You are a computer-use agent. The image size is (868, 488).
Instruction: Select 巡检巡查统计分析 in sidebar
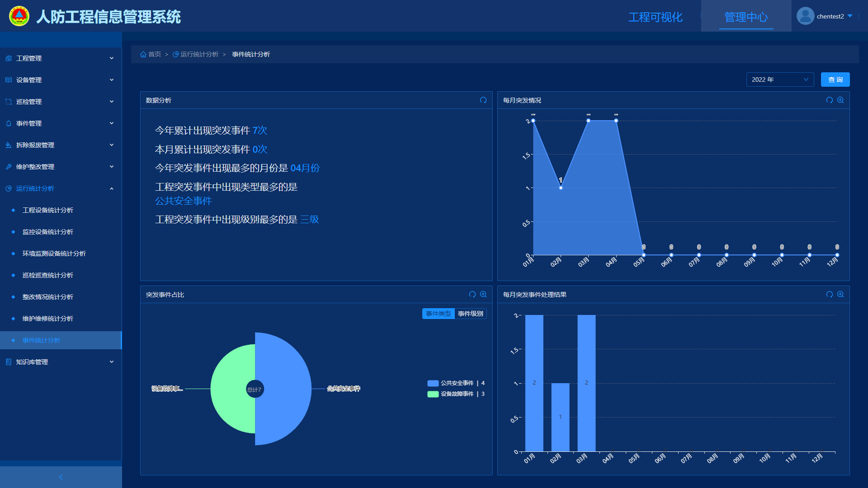(48, 275)
